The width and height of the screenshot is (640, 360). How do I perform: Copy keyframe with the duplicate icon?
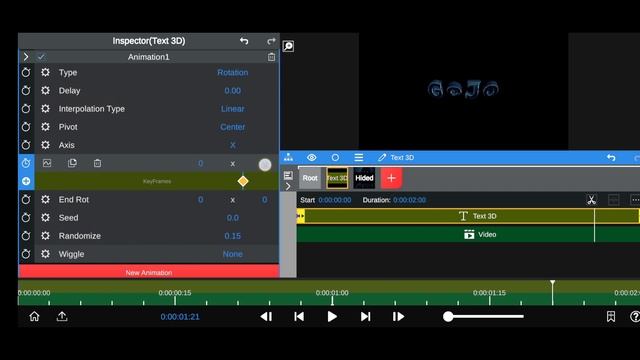click(72, 163)
